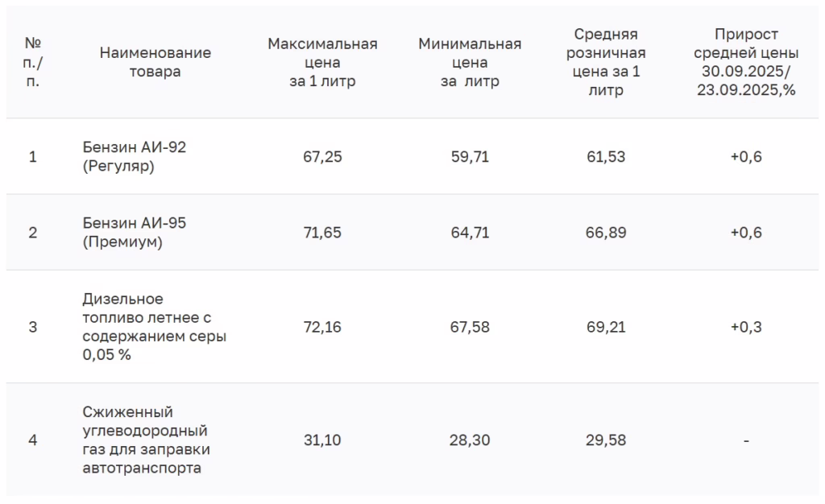The height and width of the screenshot is (504, 825).
Task: Select the 'Бензин АИ-92 (Регуляр)' row name
Action: pos(135,156)
